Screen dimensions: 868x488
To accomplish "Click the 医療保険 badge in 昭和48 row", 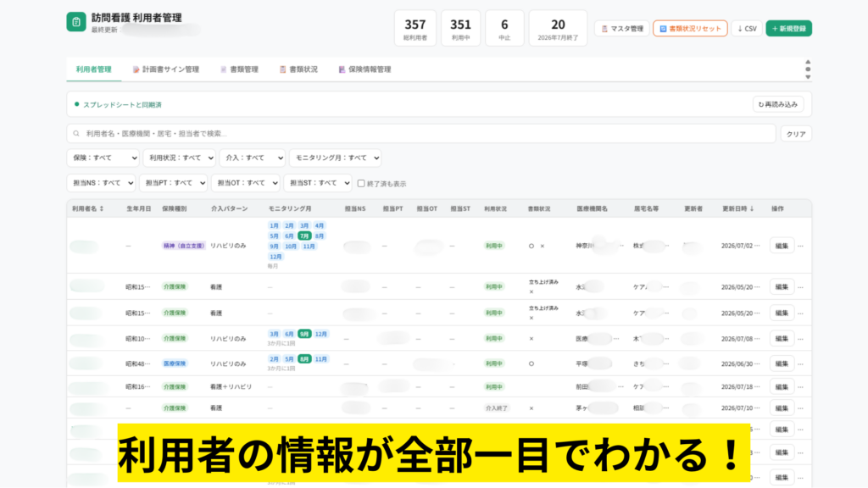I will (x=175, y=363).
